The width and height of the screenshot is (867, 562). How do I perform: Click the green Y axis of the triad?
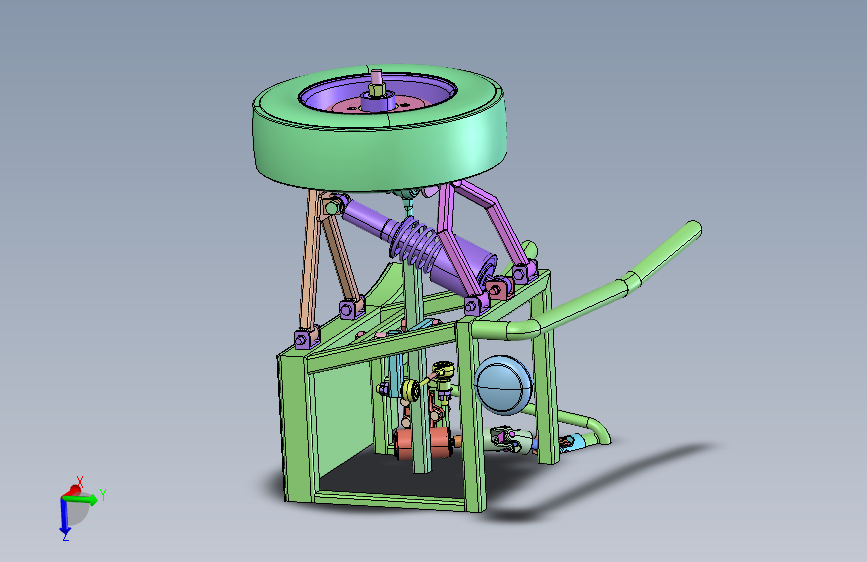[x=81, y=500]
